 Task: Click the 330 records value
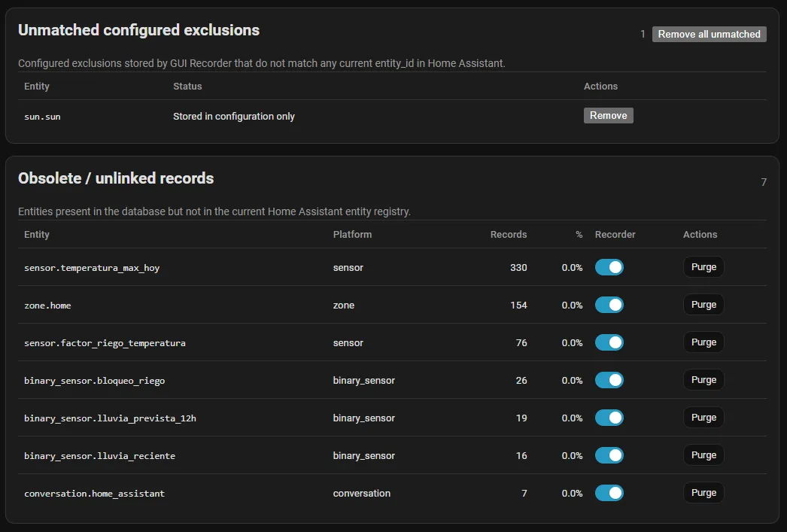pos(518,268)
